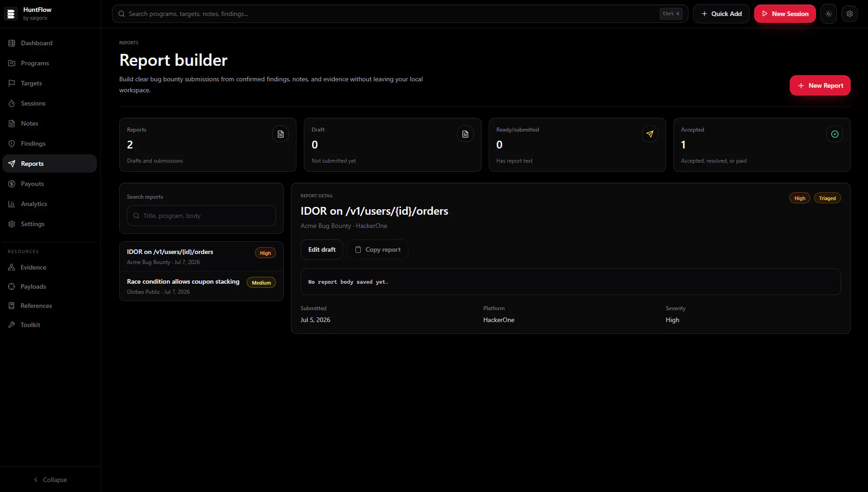Open the Dashboard page
This screenshot has width=868, height=492.
[49, 43]
